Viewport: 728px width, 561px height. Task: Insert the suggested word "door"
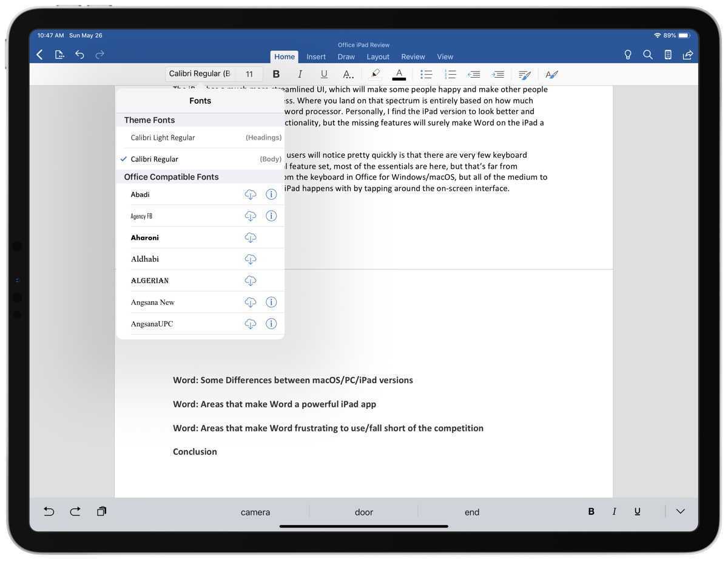(364, 512)
